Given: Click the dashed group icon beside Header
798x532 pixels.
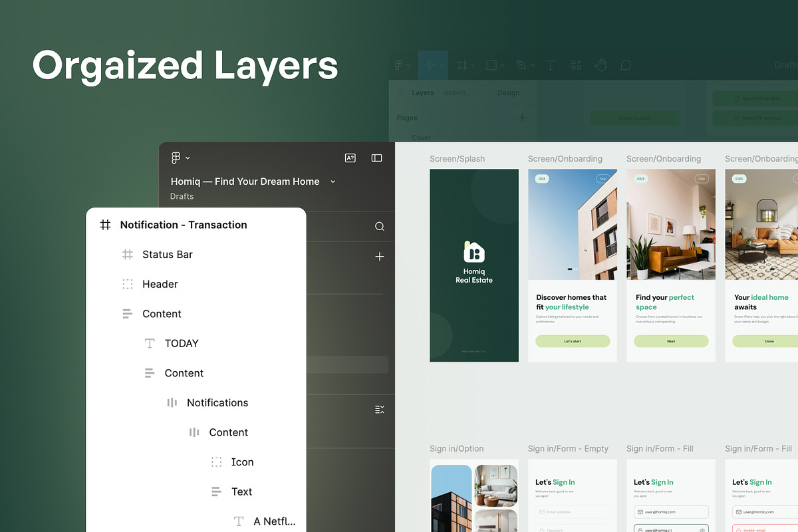Looking at the screenshot, I should 128,284.
